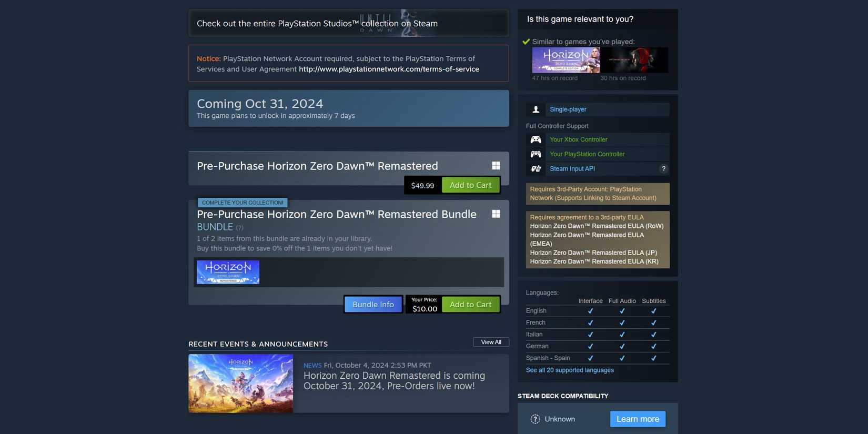Click STEAM DECK COMPATIBILITY heading
The width and height of the screenshot is (868, 434).
pos(563,396)
